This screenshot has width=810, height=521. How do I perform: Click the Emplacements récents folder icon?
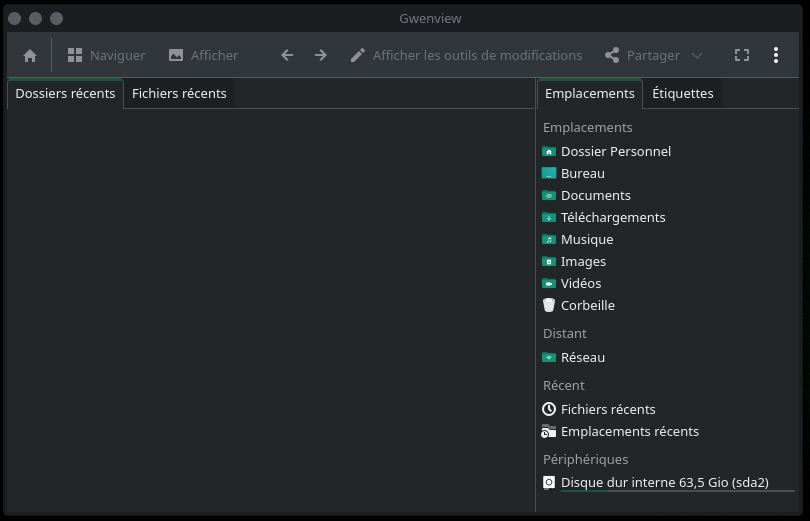[x=549, y=432]
